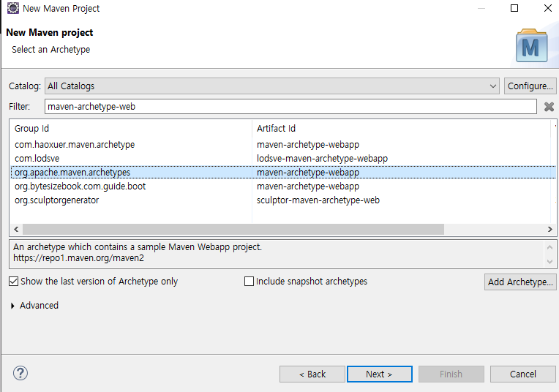Focus the Filter text field
Screen dimensions: 559x392
coord(290,107)
